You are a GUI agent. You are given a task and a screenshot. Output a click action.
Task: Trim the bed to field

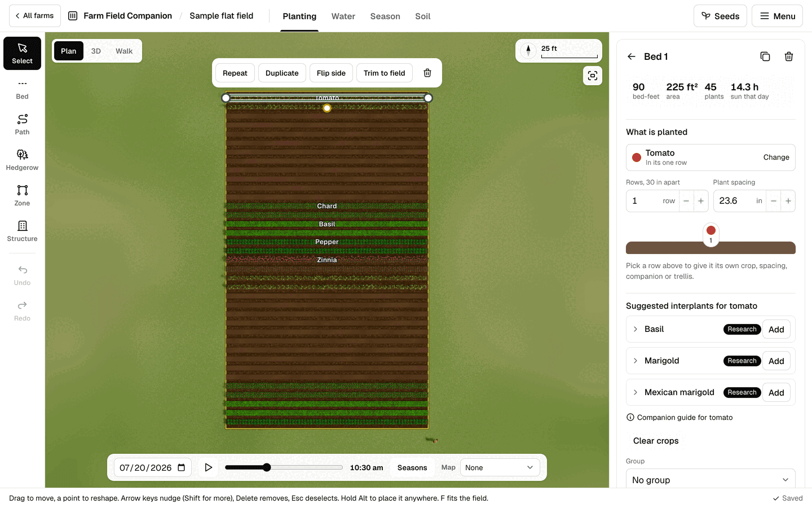pyautogui.click(x=385, y=73)
